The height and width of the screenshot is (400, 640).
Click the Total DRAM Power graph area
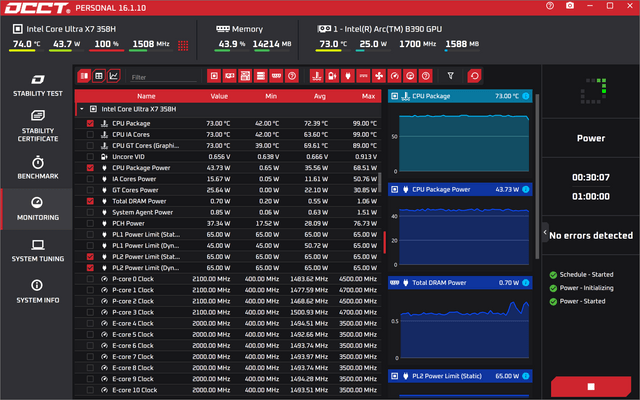tap(464, 330)
